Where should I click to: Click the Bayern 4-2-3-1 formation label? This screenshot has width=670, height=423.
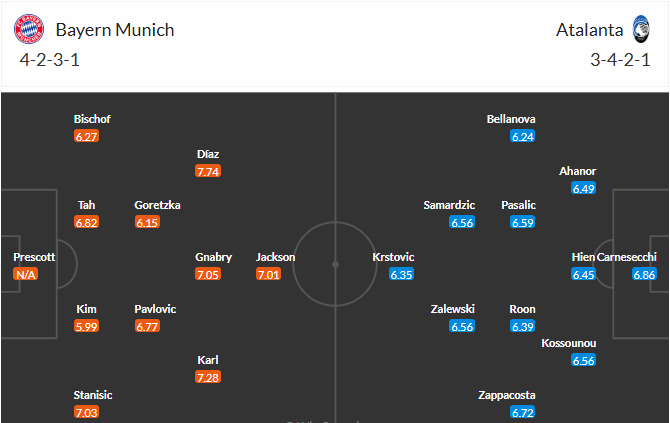(48, 58)
